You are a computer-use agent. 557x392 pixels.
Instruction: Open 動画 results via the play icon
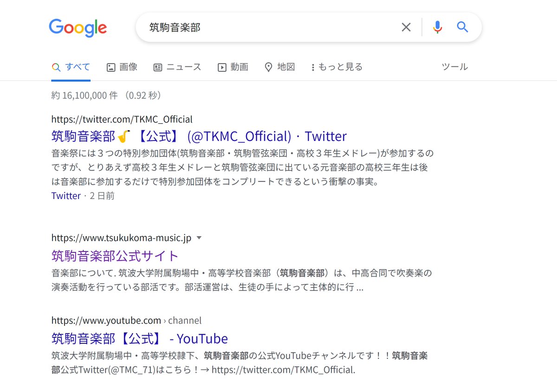(221, 67)
